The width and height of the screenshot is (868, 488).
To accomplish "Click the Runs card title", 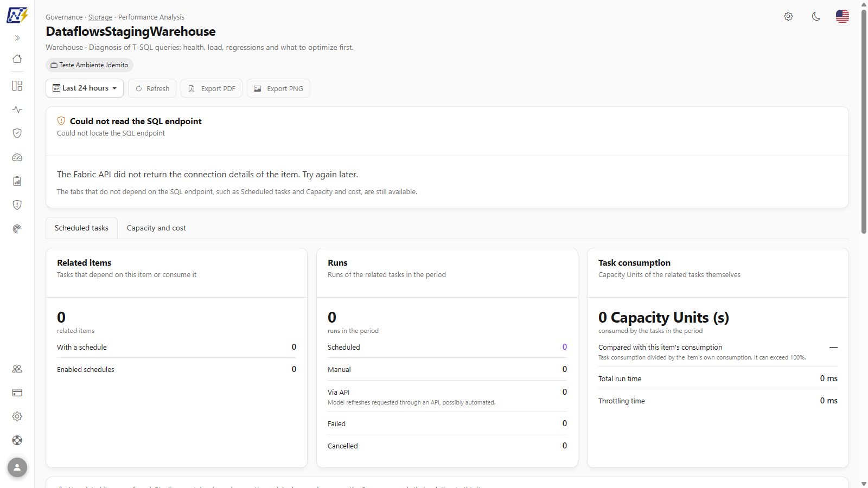I will pyautogui.click(x=337, y=263).
